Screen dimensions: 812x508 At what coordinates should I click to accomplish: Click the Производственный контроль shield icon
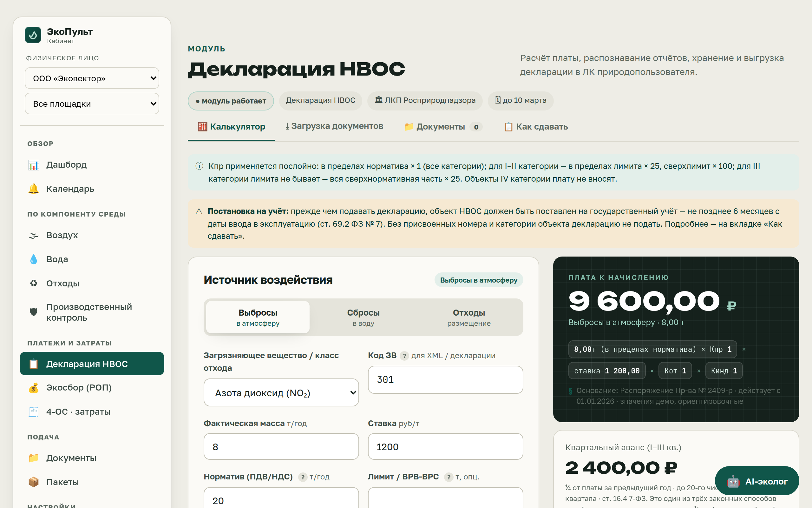(x=34, y=312)
